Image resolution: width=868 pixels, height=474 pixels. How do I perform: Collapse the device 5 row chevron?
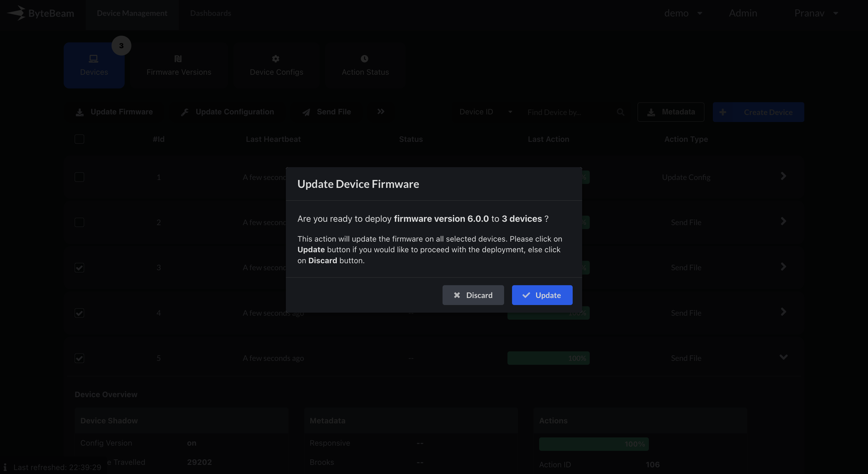pos(783,357)
